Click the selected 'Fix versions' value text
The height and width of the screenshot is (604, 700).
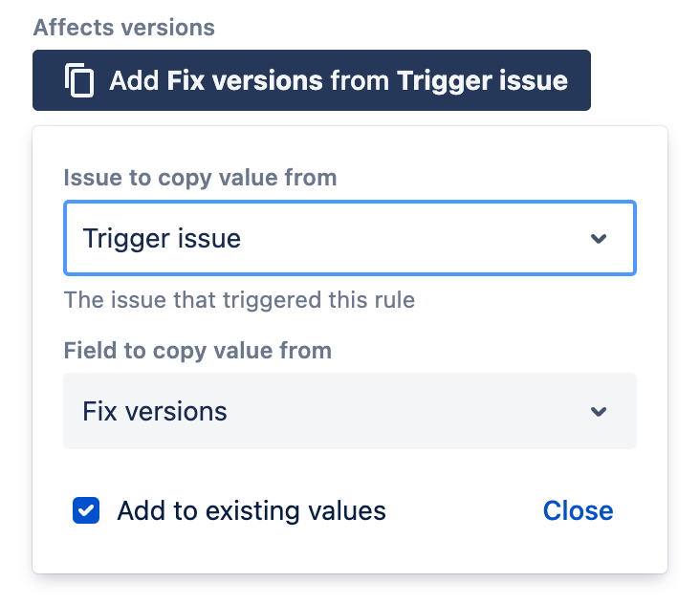tap(155, 411)
